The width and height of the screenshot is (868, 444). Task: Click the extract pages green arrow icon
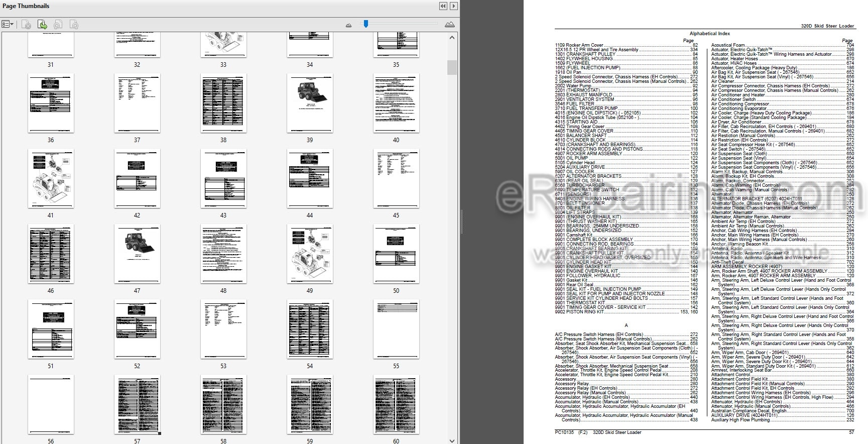click(x=42, y=24)
